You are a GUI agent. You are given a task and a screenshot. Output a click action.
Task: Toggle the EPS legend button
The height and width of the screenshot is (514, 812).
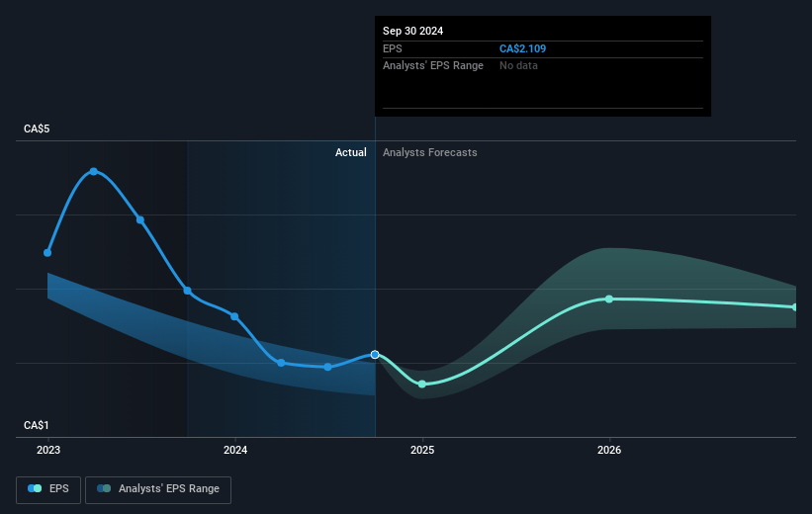point(48,489)
